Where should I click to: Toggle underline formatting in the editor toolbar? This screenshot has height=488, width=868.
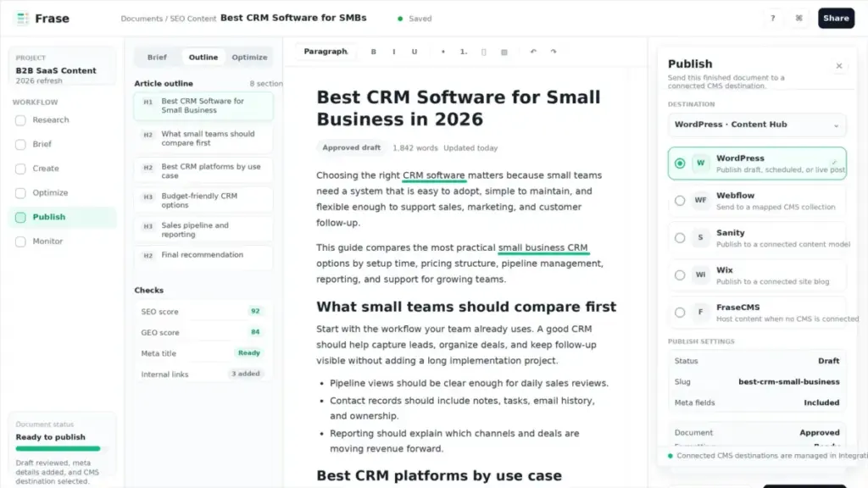(x=414, y=52)
